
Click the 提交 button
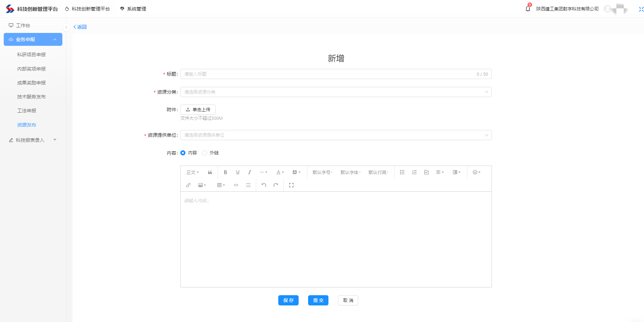318,300
